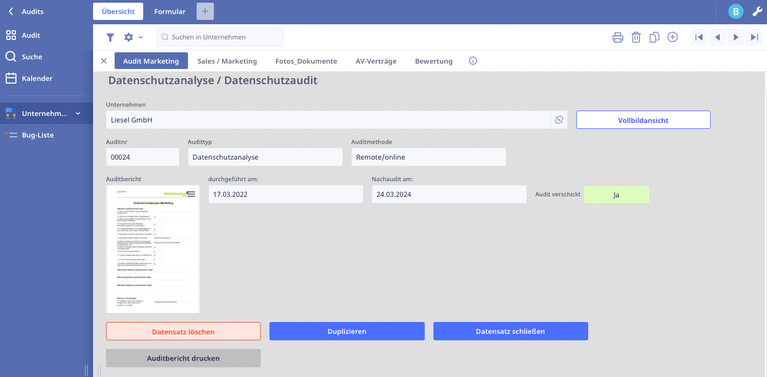Open the Audit grid icon in sidebar
Image resolution: width=767 pixels, height=377 pixels.
(11, 35)
